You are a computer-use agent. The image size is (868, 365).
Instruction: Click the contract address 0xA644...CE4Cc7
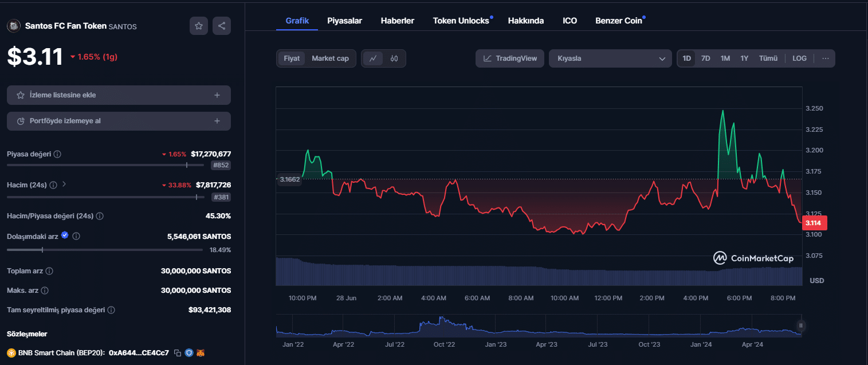point(139,353)
